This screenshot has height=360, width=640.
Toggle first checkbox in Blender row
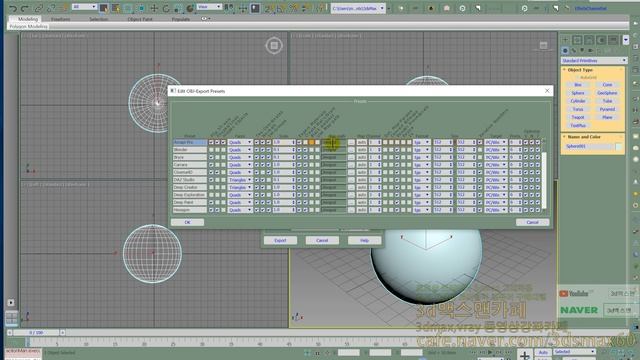(x=211, y=150)
